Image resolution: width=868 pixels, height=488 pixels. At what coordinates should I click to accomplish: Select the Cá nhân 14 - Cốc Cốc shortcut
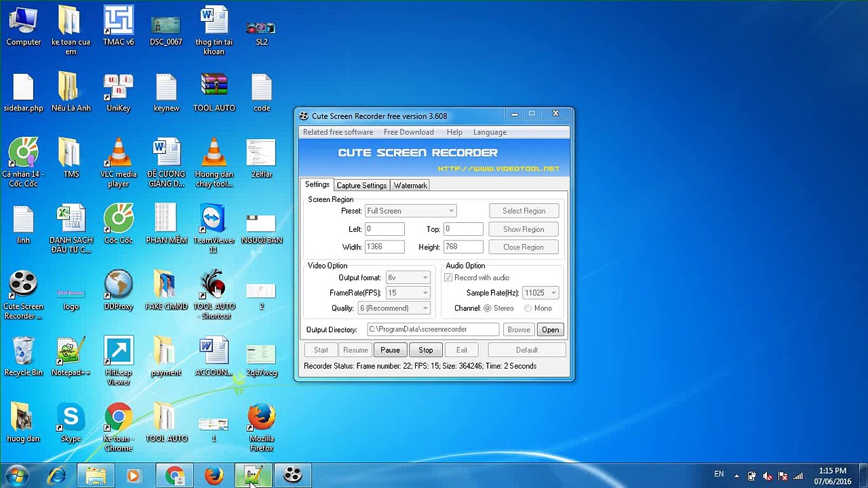coord(23,163)
